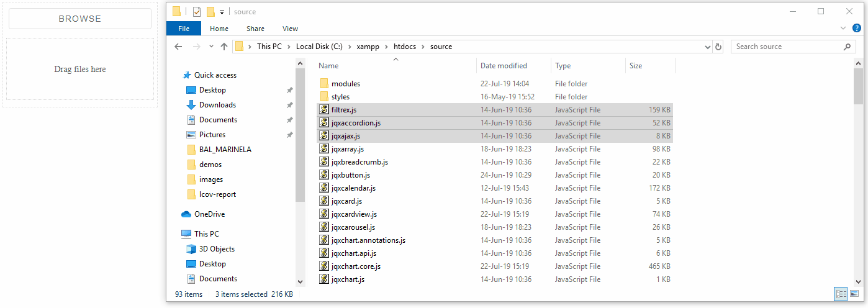Click htdocs in the address breadcrumb
The height and width of the screenshot is (308, 868).
[x=404, y=47]
